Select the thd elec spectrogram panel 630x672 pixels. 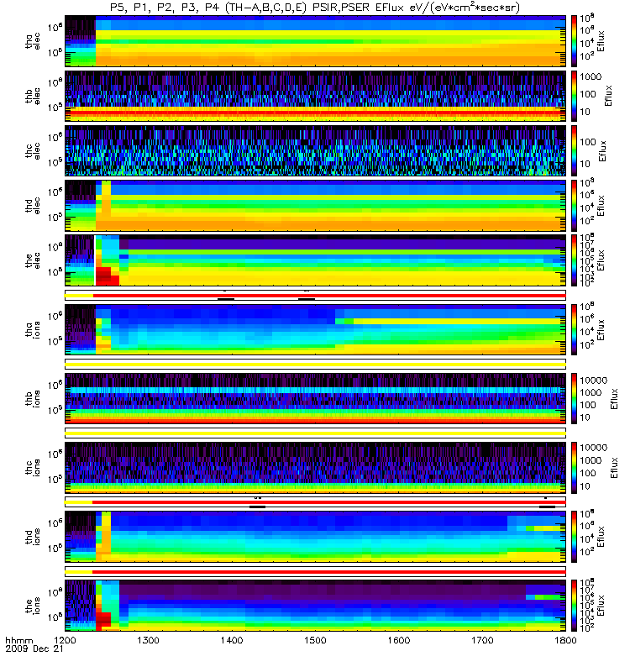316,206
